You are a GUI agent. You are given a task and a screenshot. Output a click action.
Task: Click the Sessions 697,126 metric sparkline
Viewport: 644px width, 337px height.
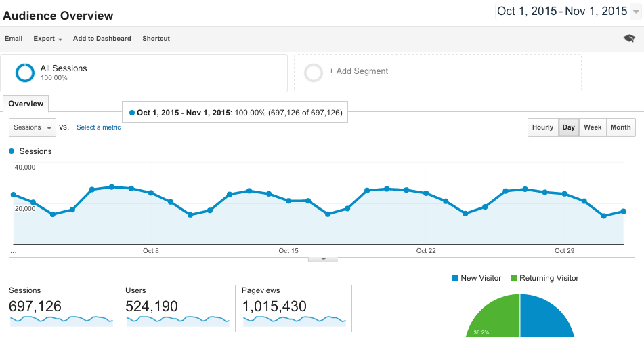pyautogui.click(x=61, y=321)
